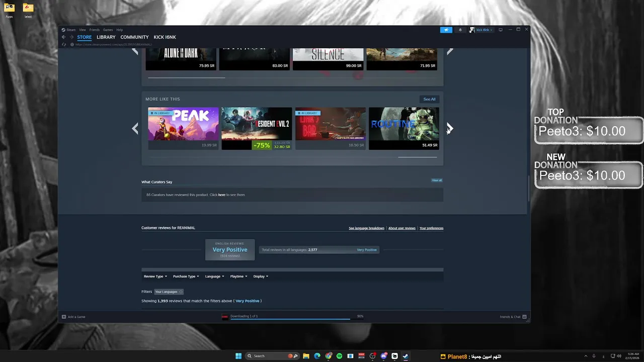This screenshot has height=362, width=644.
Task: Remove the Your Languages filter tag
Action: 181,292
